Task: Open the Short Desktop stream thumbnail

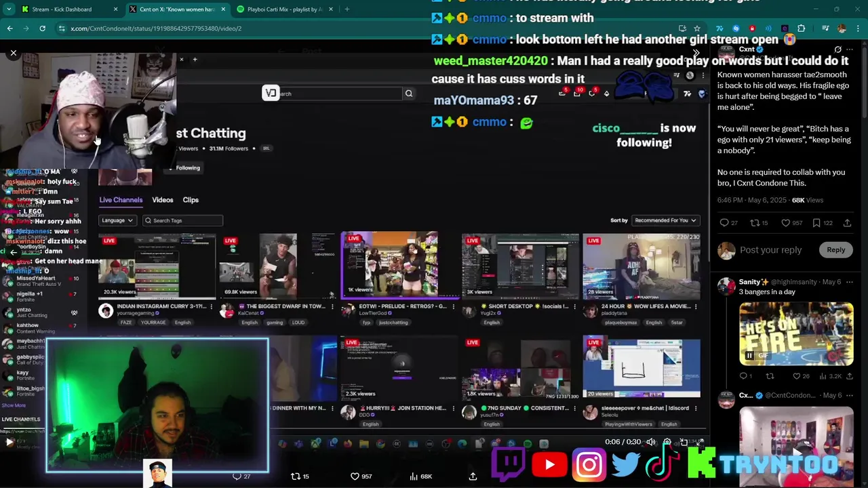Action: [520, 266]
